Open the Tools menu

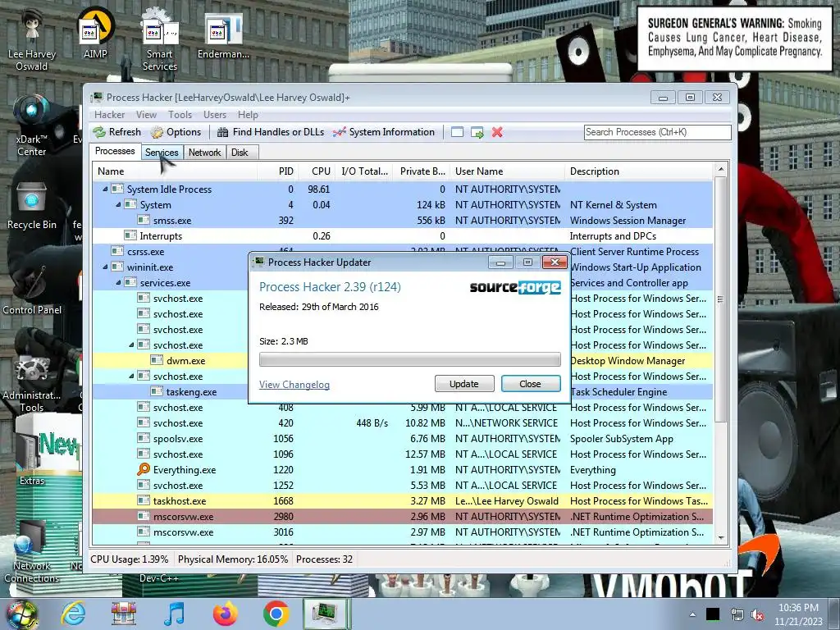180,115
